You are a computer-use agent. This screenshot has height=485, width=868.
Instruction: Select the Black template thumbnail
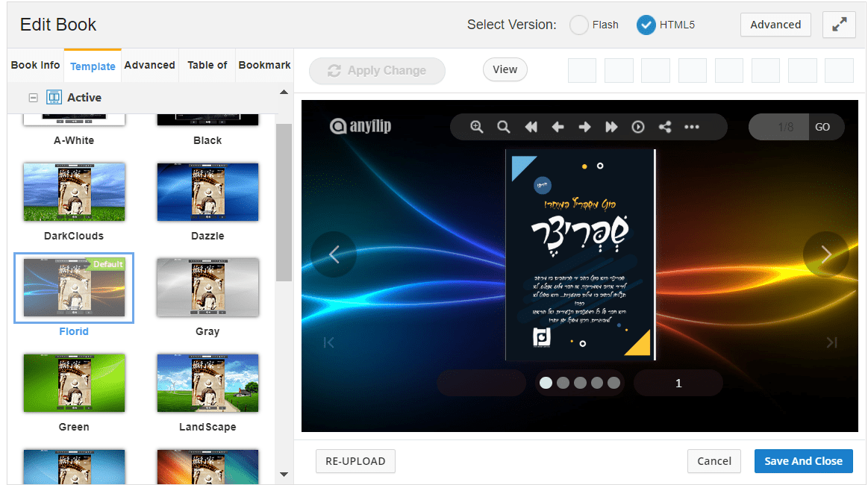[x=207, y=119]
